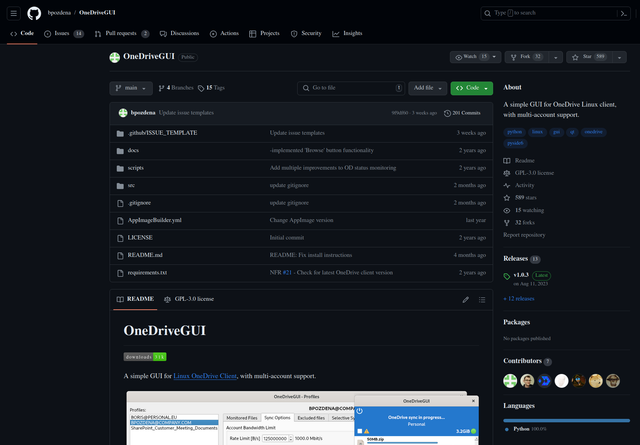
Task: Open the hamburger navigation menu
Action: pyautogui.click(x=13, y=13)
